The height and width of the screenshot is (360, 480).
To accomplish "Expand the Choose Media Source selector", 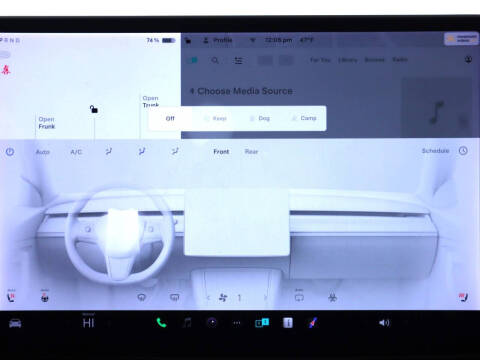I will (x=241, y=91).
